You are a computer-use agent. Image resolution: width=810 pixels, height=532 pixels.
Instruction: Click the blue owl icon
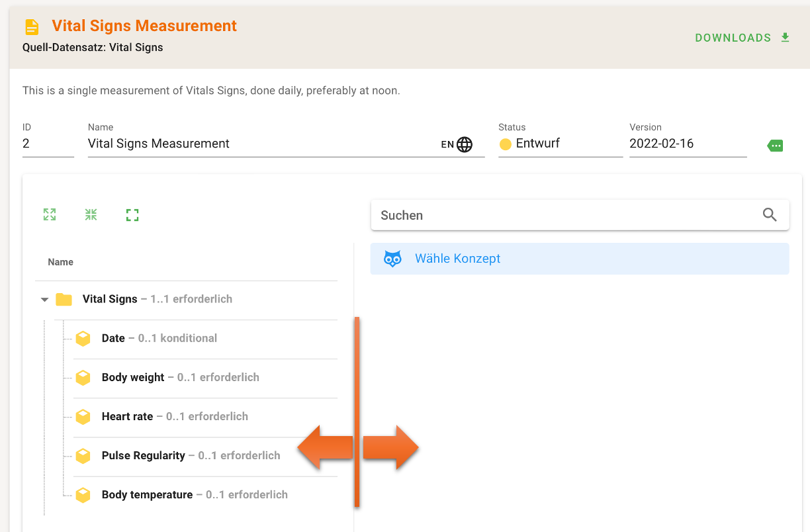392,259
